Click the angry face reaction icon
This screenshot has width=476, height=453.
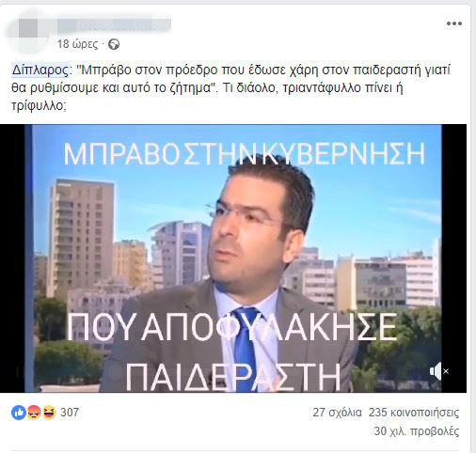tap(34, 413)
